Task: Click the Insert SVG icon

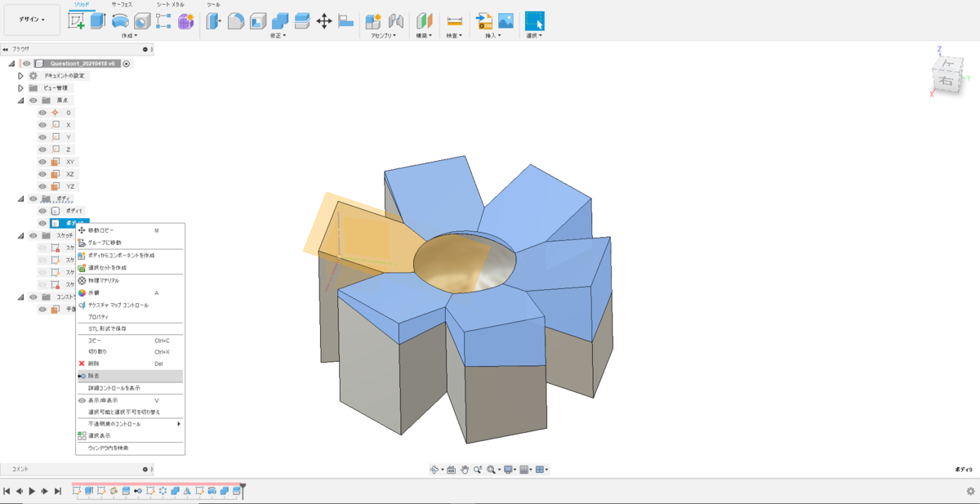Action: (483, 21)
